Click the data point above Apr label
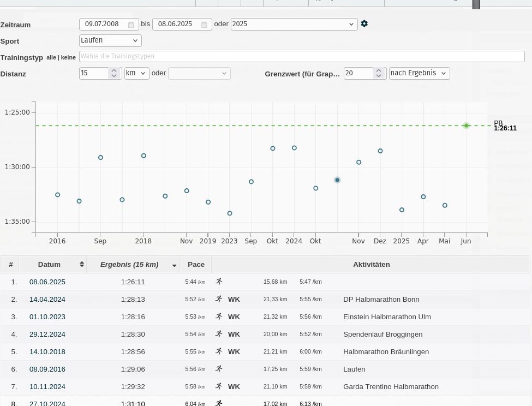532x406 pixels. point(423,197)
